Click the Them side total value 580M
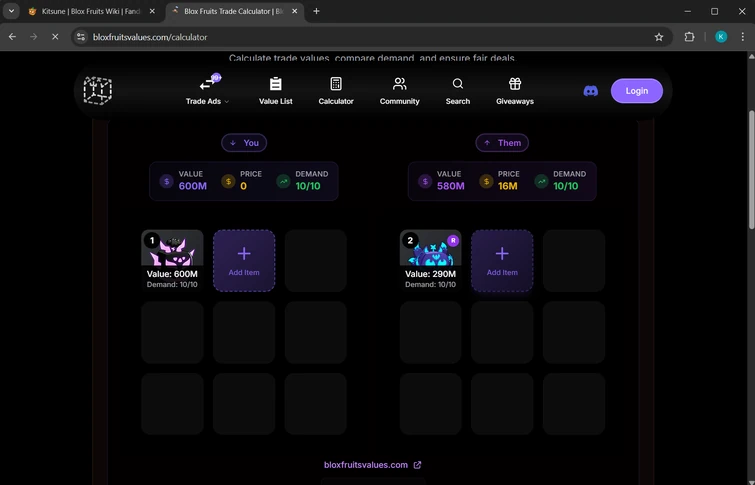This screenshot has width=755, height=485. click(451, 186)
